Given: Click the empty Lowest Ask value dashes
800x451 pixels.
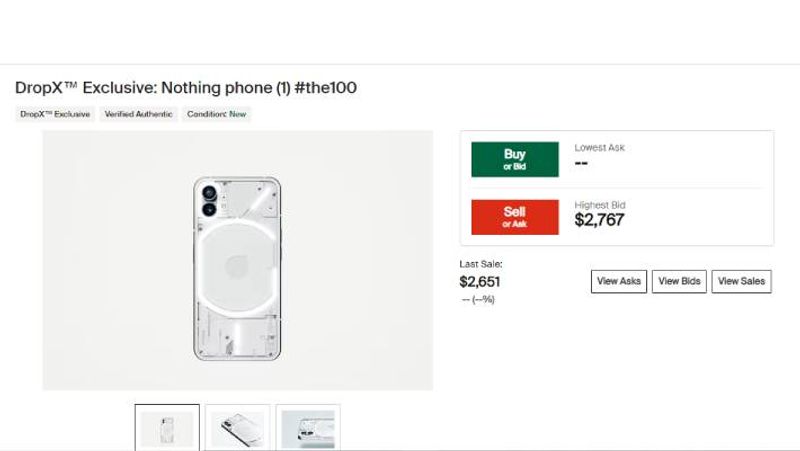Looking at the screenshot, I should [x=581, y=163].
